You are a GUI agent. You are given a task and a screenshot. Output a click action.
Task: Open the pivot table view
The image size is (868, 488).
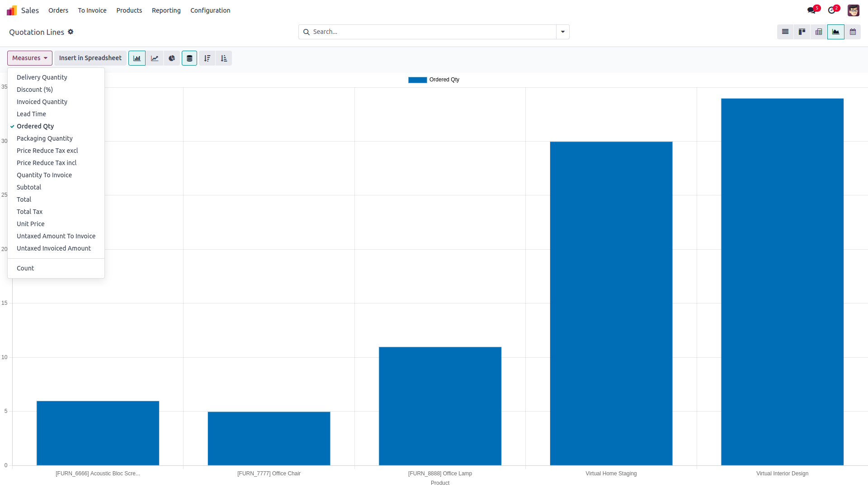[819, 32]
